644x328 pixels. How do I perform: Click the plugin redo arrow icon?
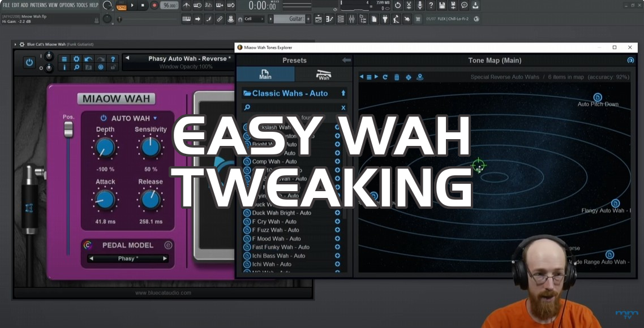101,59
